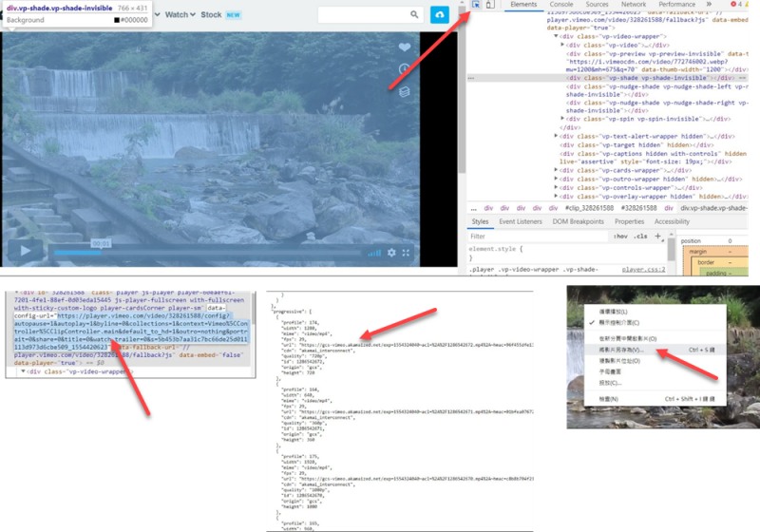The width and height of the screenshot is (760, 532).
Task: Click the stacked-layers Collections icon on the video
Action: [x=405, y=91]
